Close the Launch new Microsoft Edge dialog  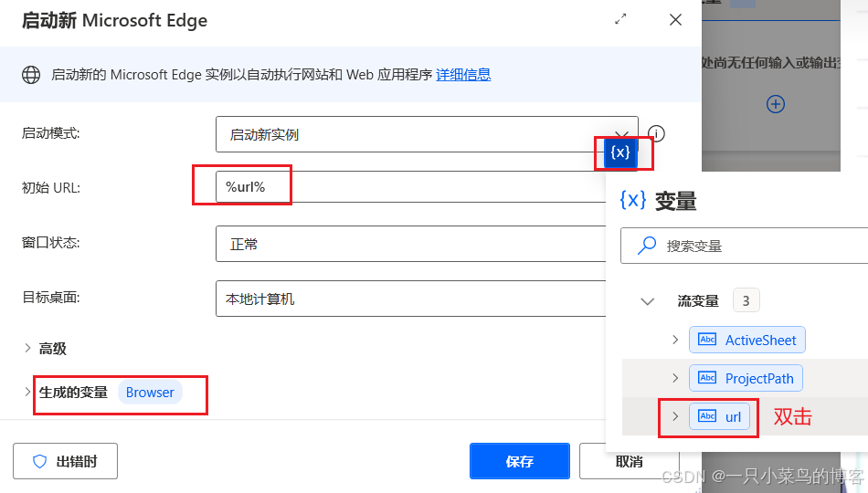click(675, 20)
